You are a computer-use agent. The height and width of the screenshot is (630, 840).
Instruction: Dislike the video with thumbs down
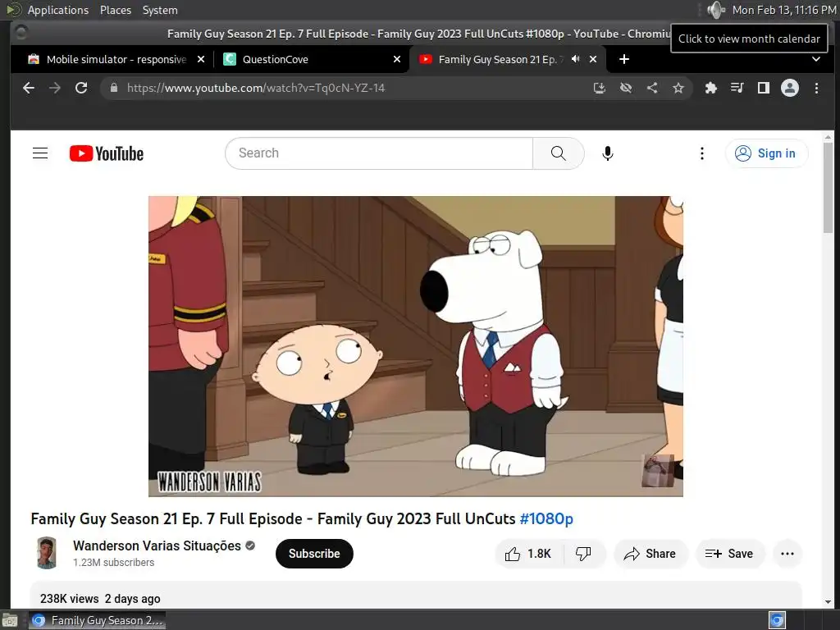coord(583,554)
